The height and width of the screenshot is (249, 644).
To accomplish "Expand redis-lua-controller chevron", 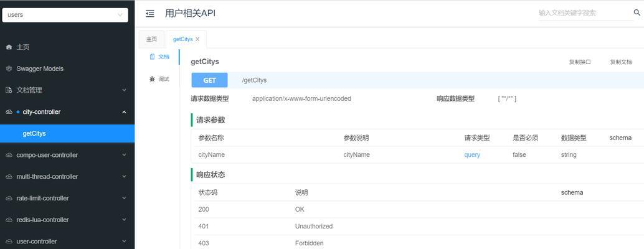I will pos(124,220).
